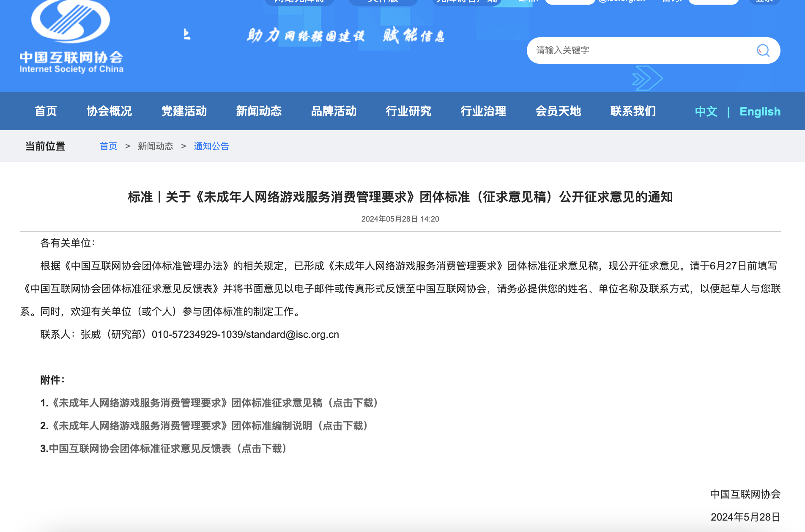Click the 附件: label
Viewport: 805px width, 532px height.
pyautogui.click(x=52, y=380)
